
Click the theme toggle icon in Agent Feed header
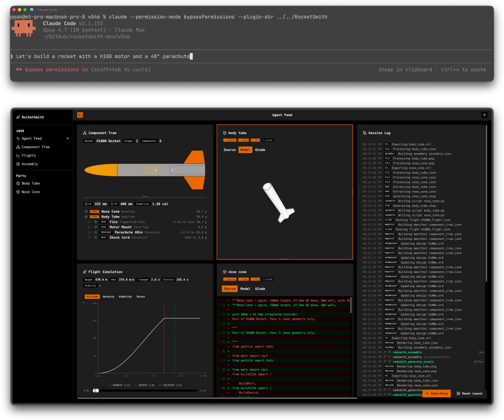[x=484, y=115]
